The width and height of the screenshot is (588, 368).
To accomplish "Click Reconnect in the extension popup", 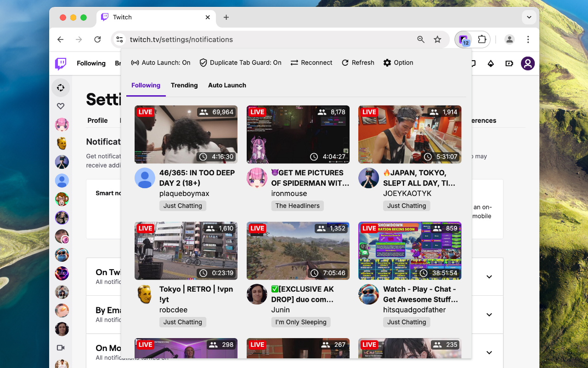I will click(x=311, y=63).
